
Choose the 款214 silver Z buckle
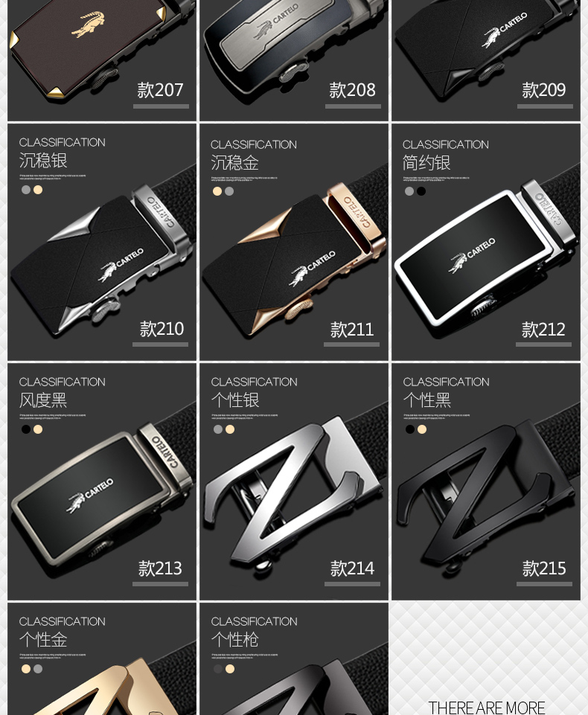coord(294,481)
